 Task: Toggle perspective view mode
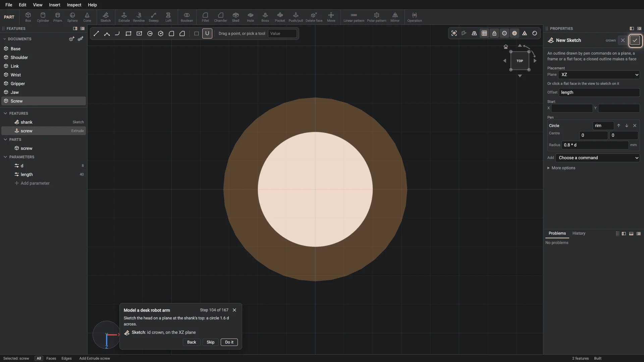(x=474, y=33)
